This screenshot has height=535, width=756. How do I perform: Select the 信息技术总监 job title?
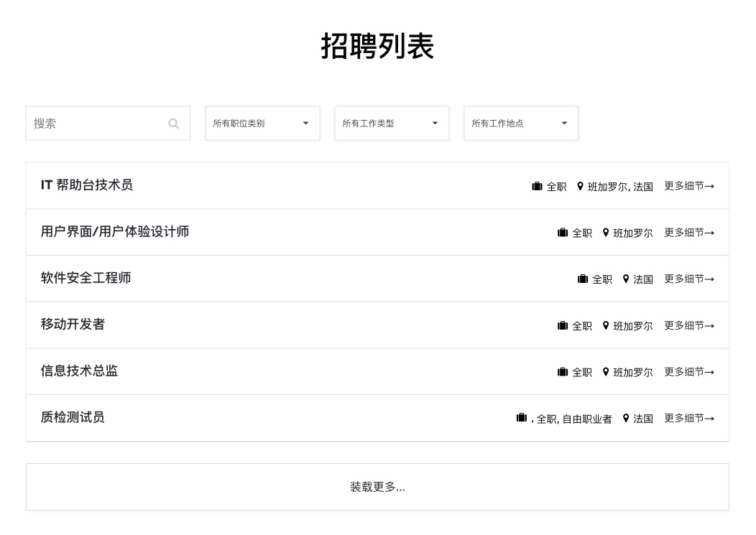tap(79, 371)
